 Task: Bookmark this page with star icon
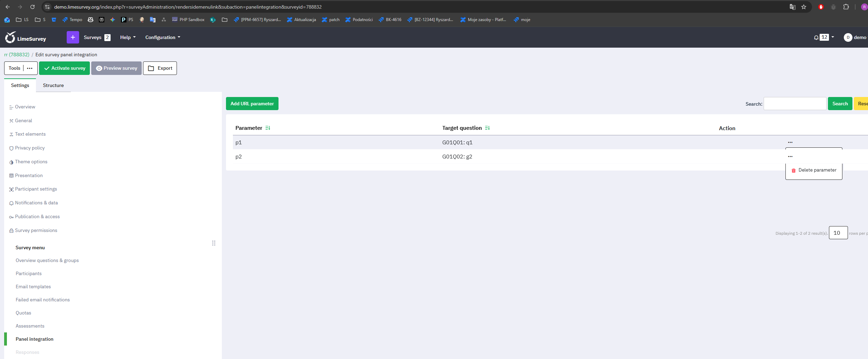point(804,7)
